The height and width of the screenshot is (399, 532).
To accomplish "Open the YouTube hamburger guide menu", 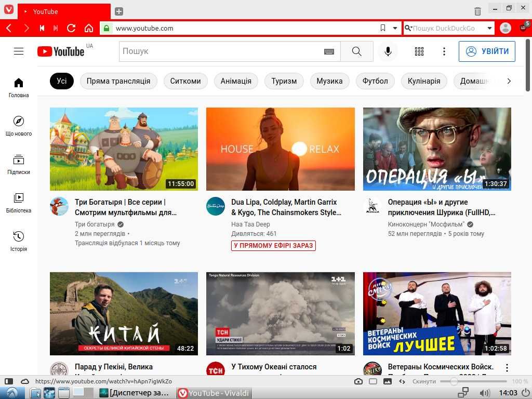I will pos(19,51).
